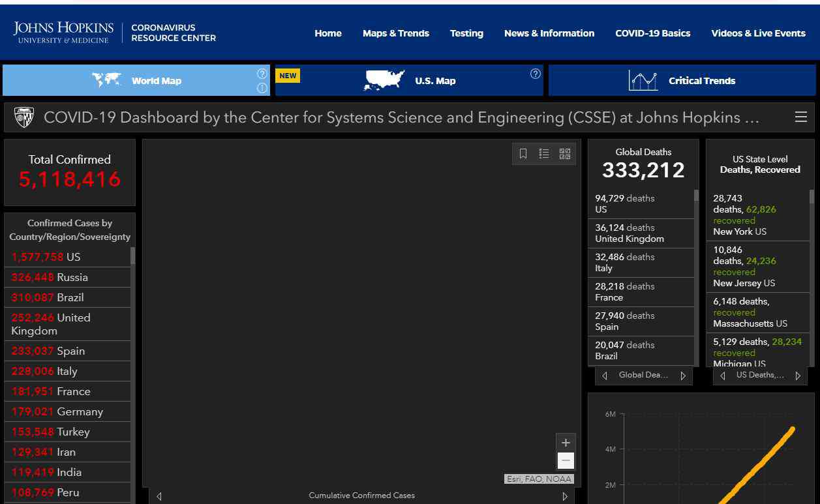Go to previous Global Deaths panel
Image resolution: width=820 pixels, height=504 pixels.
605,376
